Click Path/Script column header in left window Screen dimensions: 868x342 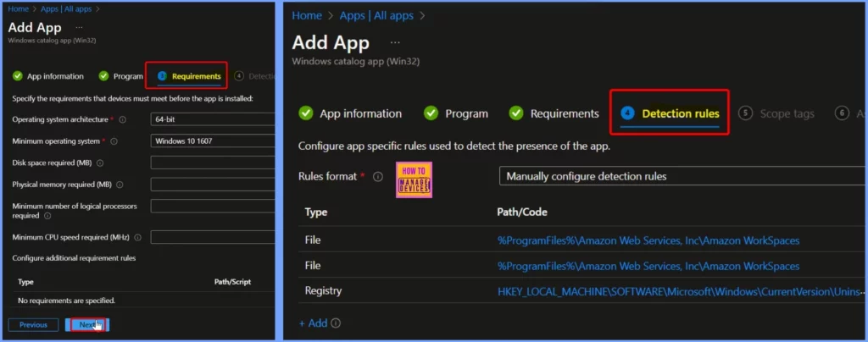coord(232,282)
